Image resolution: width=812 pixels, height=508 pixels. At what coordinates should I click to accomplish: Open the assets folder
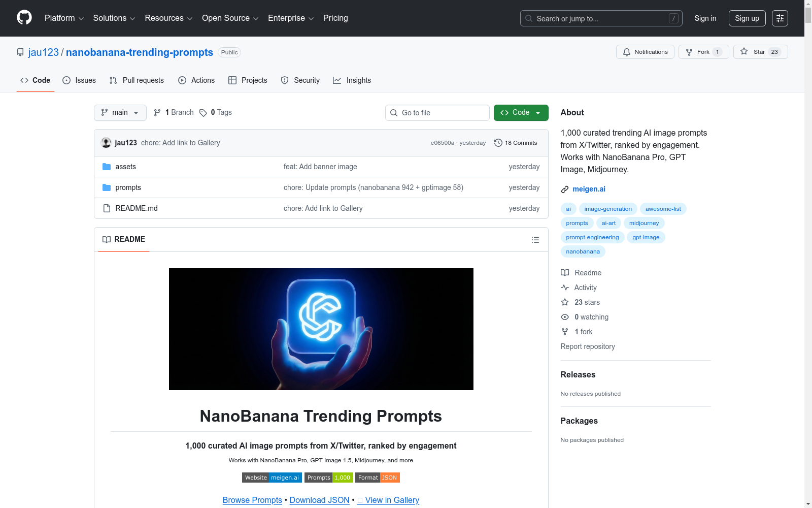pyautogui.click(x=125, y=167)
